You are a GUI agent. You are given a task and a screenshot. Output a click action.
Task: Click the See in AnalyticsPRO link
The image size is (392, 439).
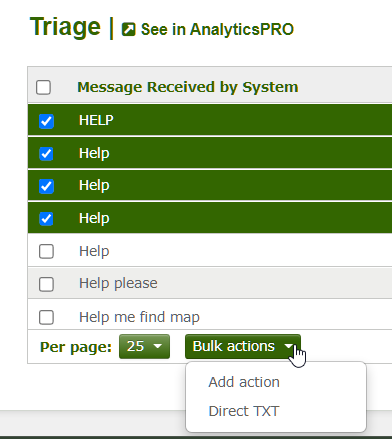(x=208, y=29)
